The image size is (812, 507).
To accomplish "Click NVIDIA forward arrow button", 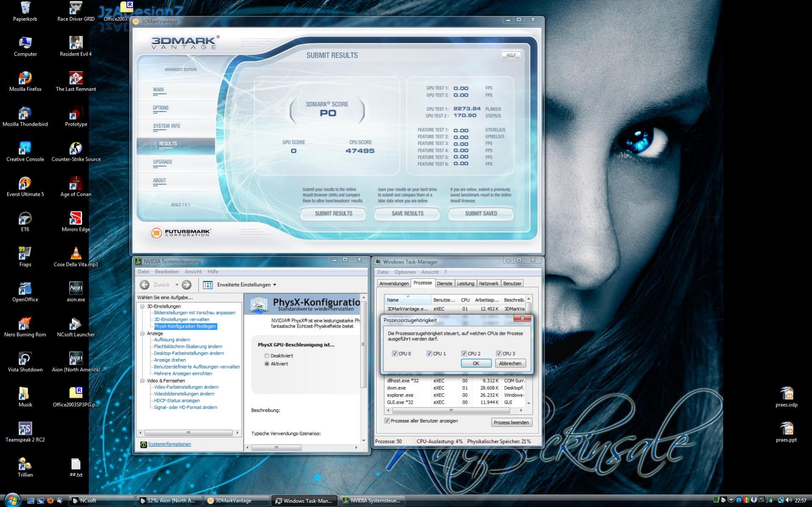I will point(187,285).
